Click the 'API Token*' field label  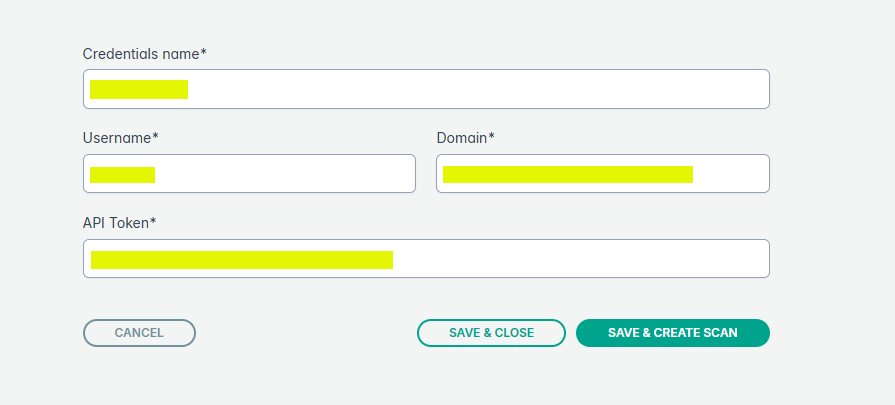coord(118,222)
